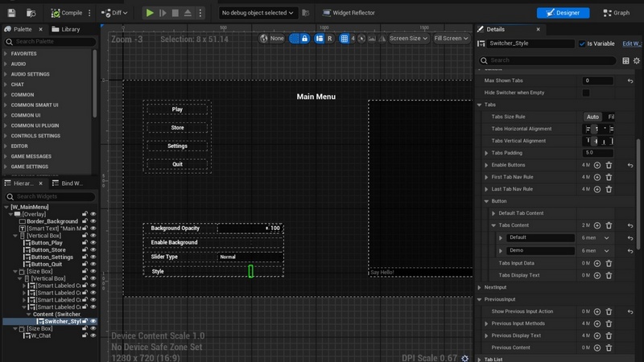Open the Screen Size dropdown
The image size is (644, 362).
point(408,38)
